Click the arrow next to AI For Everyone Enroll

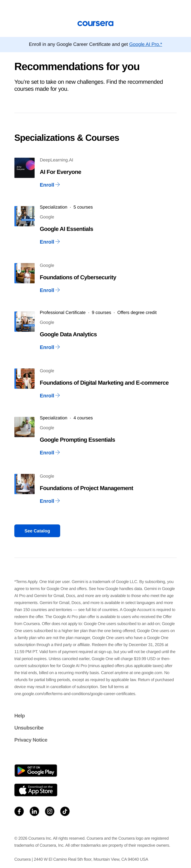click(58, 185)
